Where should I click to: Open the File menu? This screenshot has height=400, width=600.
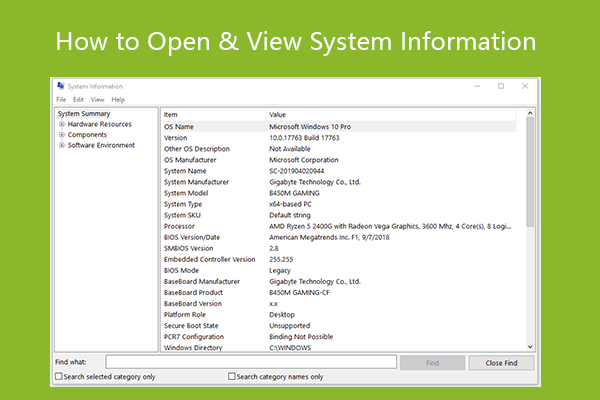point(61,100)
